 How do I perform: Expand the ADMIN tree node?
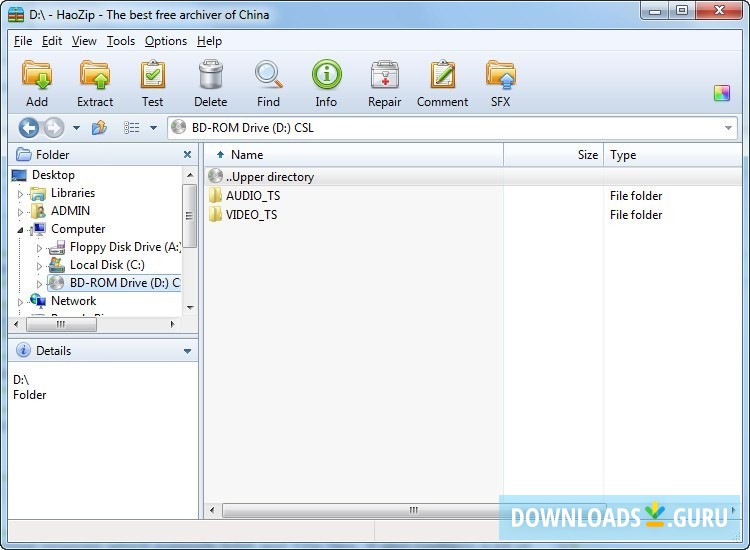20,212
